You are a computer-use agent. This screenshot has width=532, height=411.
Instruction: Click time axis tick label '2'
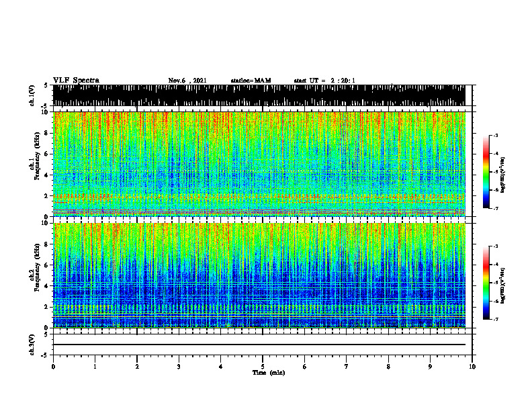tap(137, 367)
